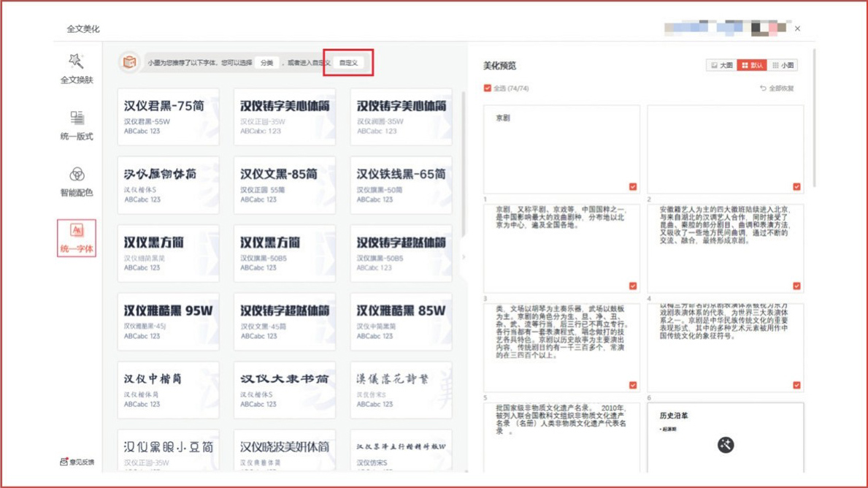868x488 pixels.
Task: Uncheck the checkbox on blank slide 2 preview
Action: [x=796, y=187]
